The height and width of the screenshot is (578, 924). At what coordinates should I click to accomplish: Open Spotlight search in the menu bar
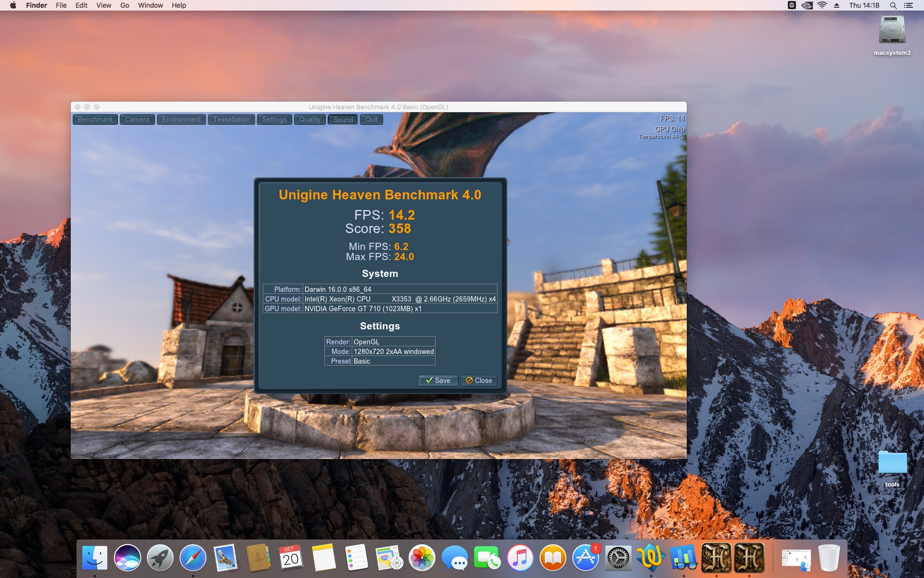893,5
